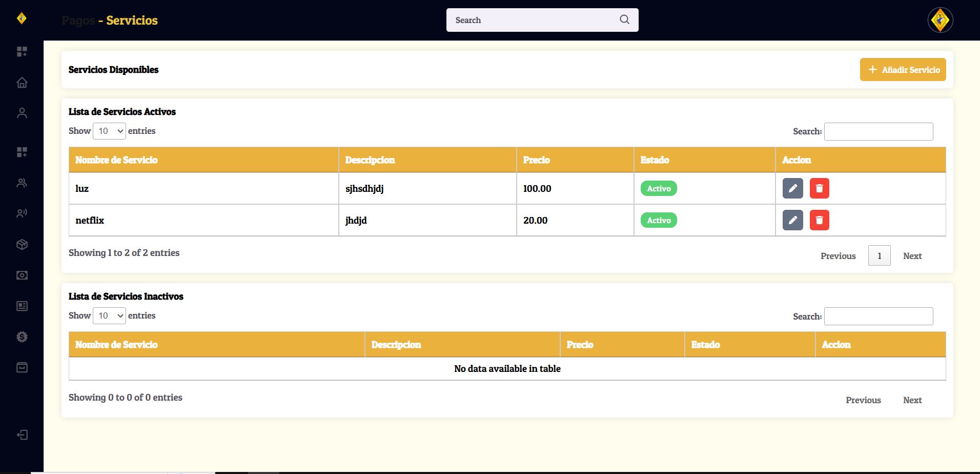Open the single user profile sidebar icon
This screenshot has height=474, width=980.
click(22, 113)
